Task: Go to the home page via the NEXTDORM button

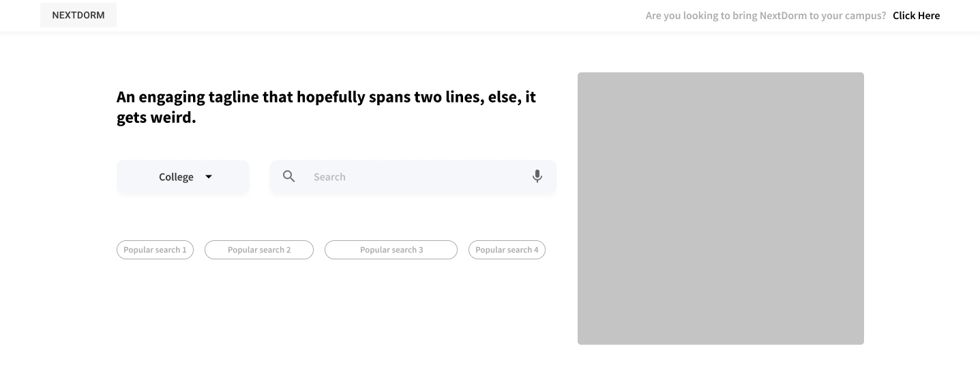Action: [78, 15]
